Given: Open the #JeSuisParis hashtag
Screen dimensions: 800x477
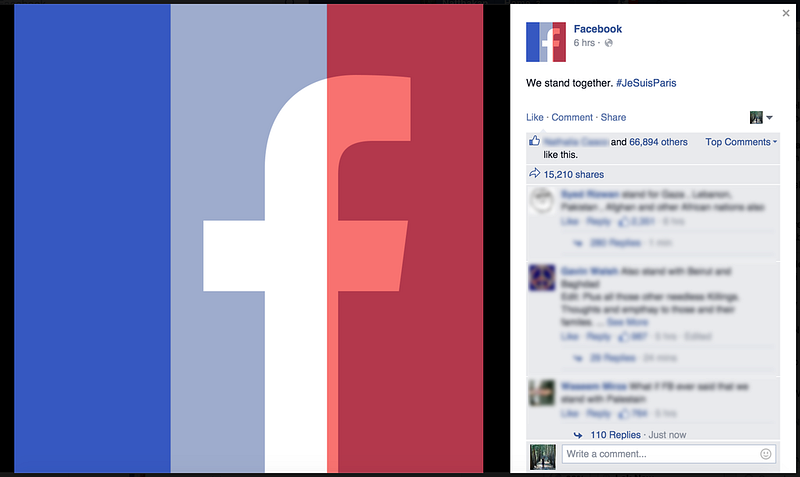Looking at the screenshot, I should 646,83.
